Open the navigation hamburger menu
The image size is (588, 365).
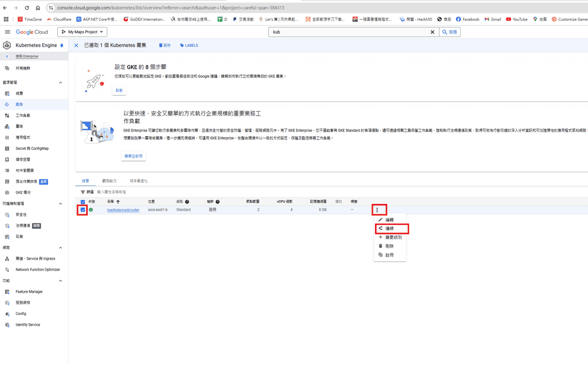[x=7, y=31]
